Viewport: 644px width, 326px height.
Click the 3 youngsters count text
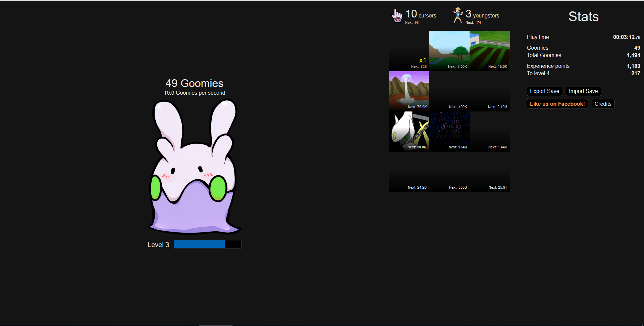(482, 14)
